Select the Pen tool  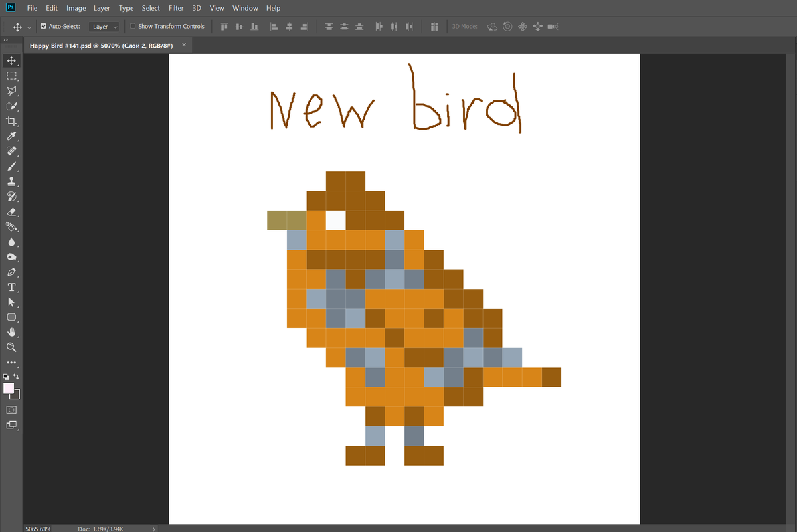click(11, 272)
